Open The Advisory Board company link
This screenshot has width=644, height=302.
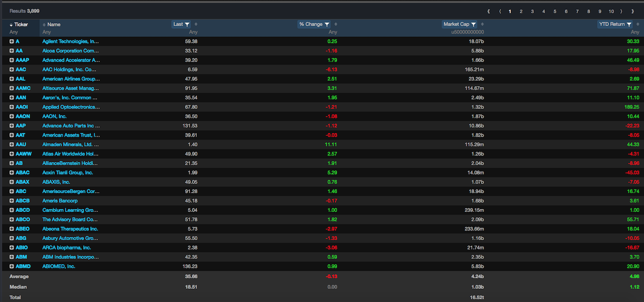(70, 220)
